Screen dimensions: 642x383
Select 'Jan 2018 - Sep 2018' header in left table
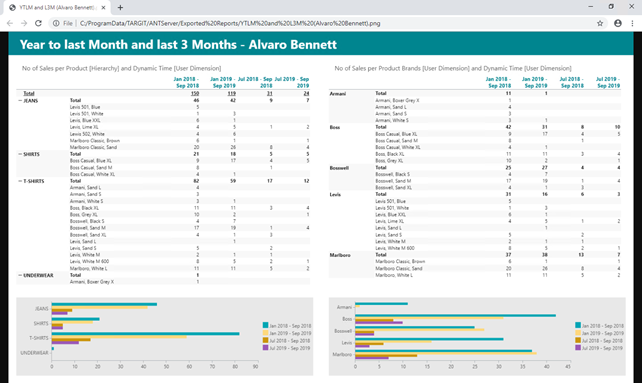[186, 82]
